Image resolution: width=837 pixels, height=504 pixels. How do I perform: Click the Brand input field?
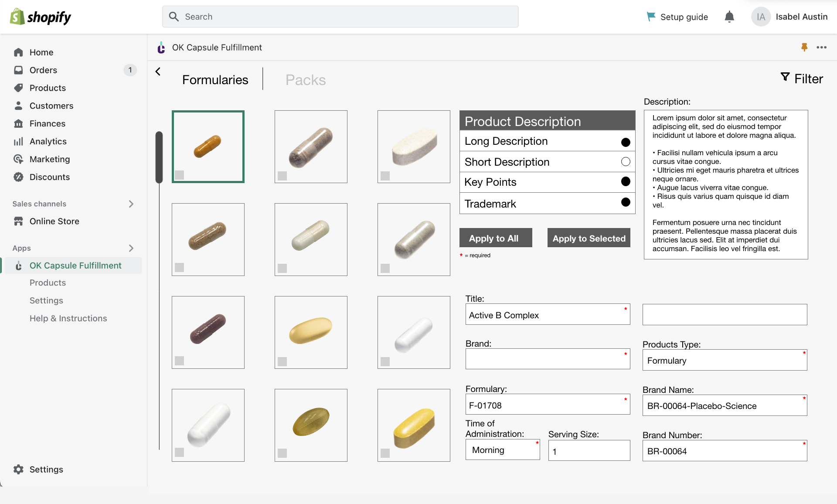(x=547, y=360)
